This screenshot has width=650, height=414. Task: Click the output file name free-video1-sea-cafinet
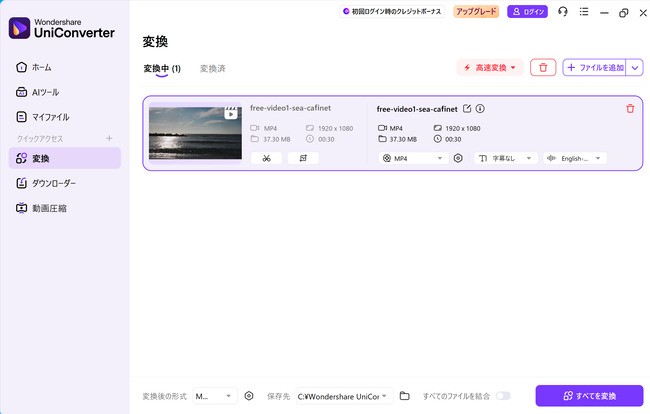point(417,109)
